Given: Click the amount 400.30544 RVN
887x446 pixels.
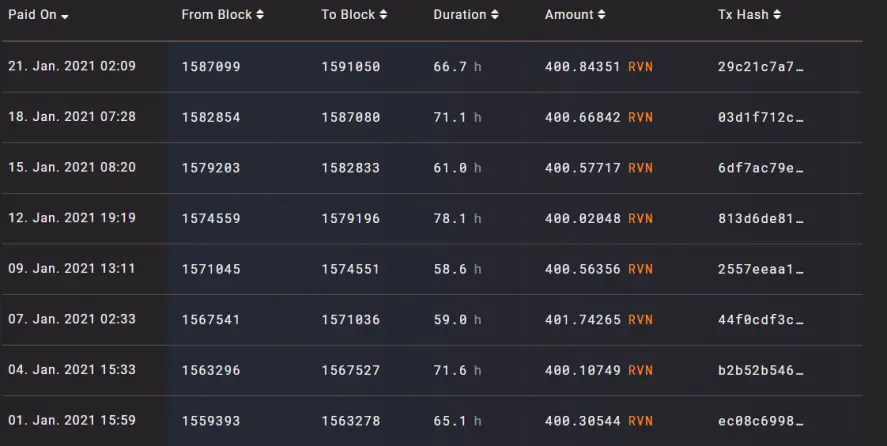Looking at the screenshot, I should [599, 421].
